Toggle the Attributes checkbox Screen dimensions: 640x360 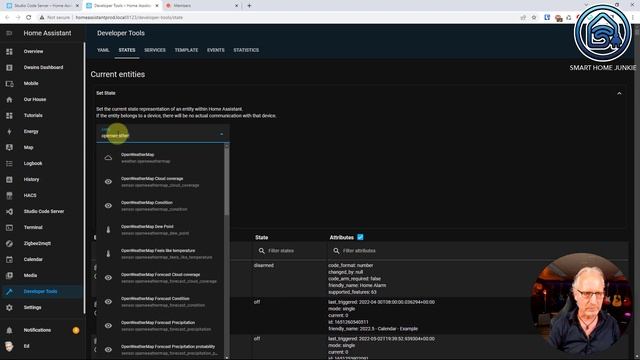pos(360,237)
